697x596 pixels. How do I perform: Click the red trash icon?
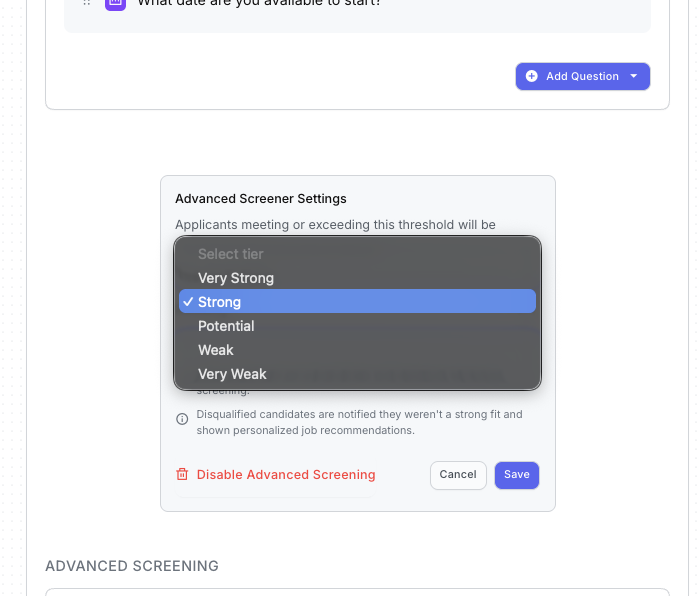[182, 475]
